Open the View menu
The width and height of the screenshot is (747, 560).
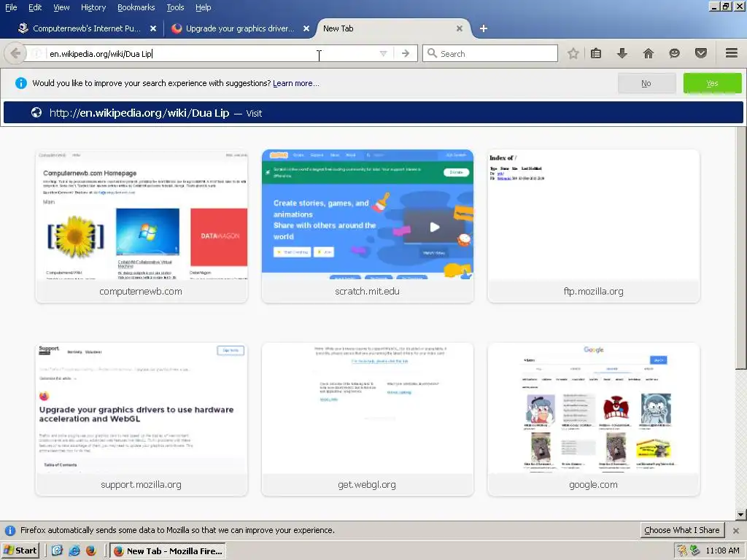point(61,7)
